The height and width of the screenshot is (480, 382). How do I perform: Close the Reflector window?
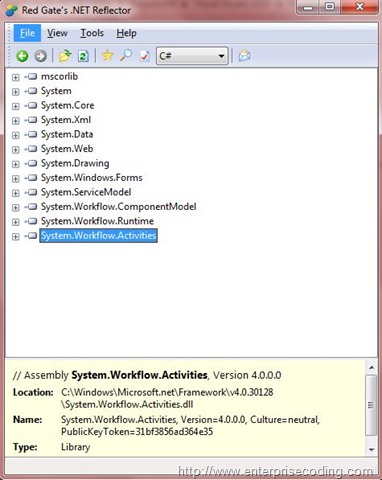coord(360,7)
